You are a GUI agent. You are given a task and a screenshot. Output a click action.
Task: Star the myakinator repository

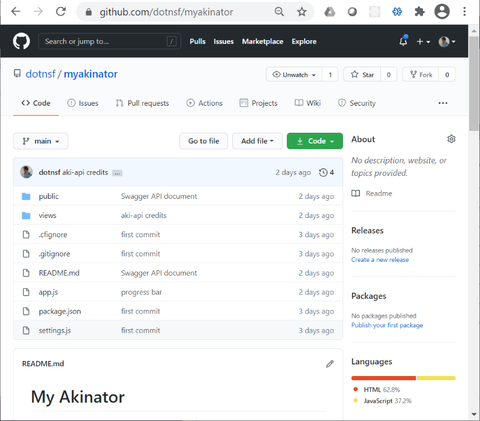362,74
